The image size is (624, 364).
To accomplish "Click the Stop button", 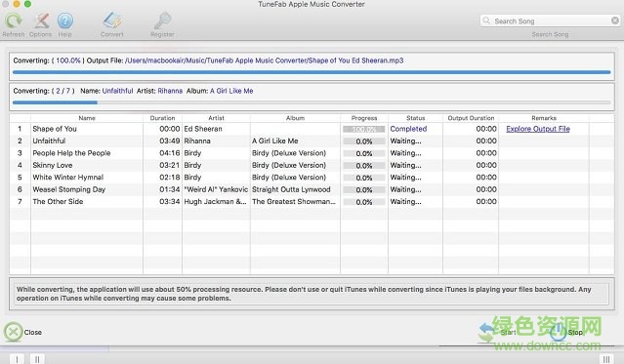I will pos(567,332).
